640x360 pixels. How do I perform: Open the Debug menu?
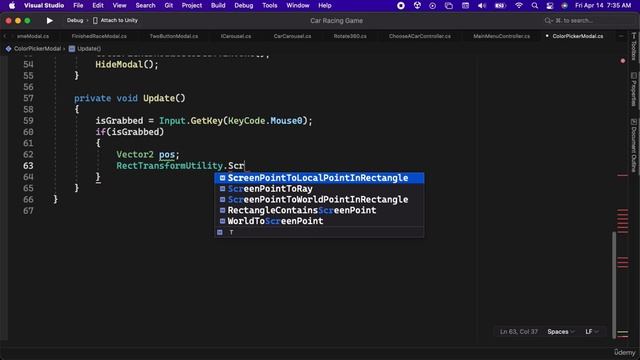pos(244,6)
